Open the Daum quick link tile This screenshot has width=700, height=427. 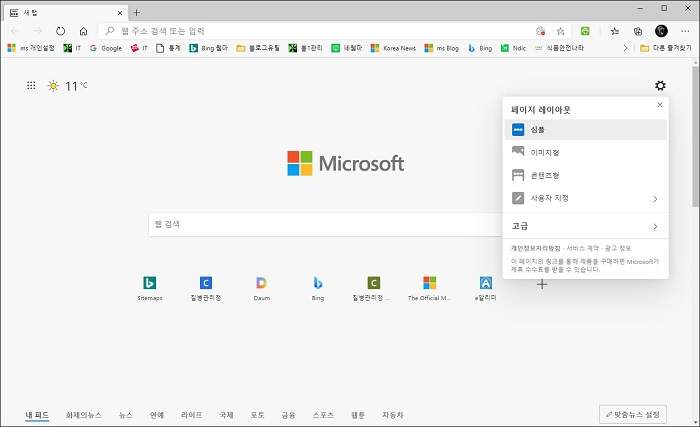(262, 288)
